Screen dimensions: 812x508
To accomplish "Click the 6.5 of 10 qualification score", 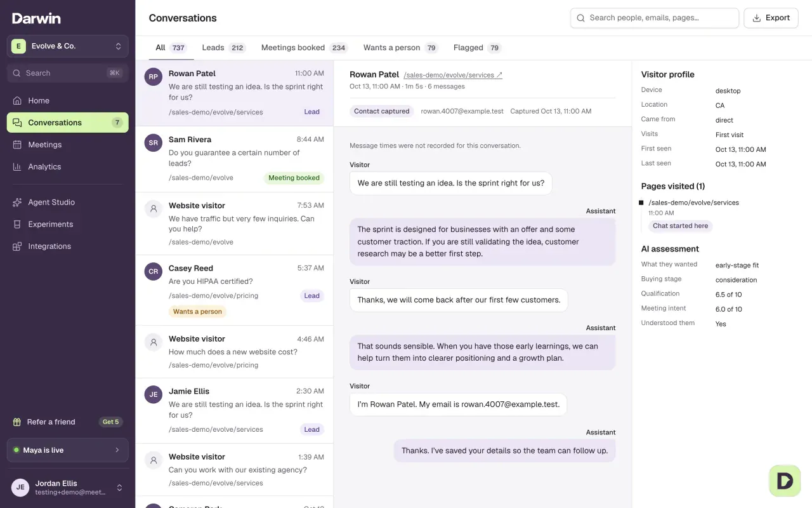I will coord(729,295).
